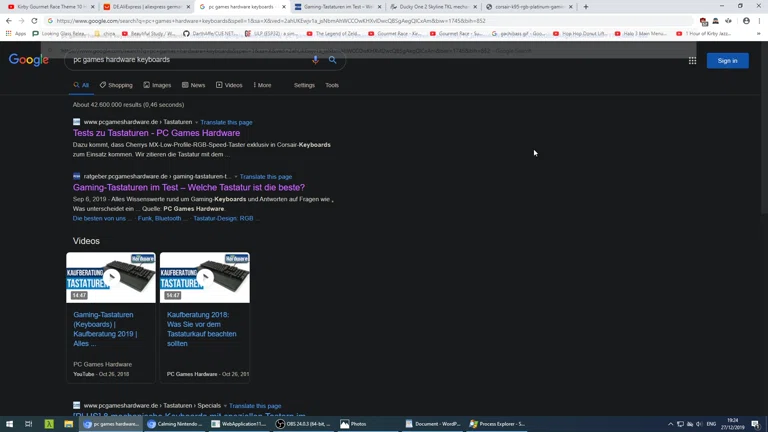Open 'Gaming-Tastaturen im Test' search result
Viewport: 768px width, 432px height.
point(188,187)
